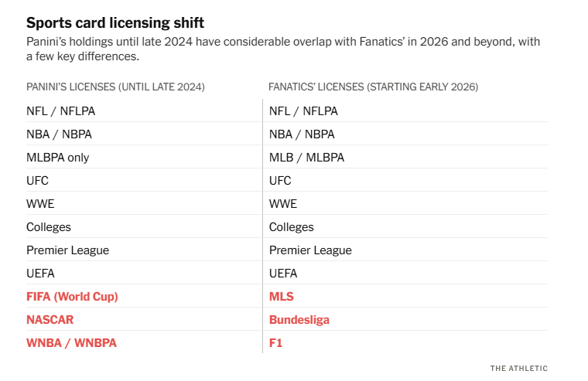Click the red "F1" entry
Screen dimensions: 588x381
(276, 342)
